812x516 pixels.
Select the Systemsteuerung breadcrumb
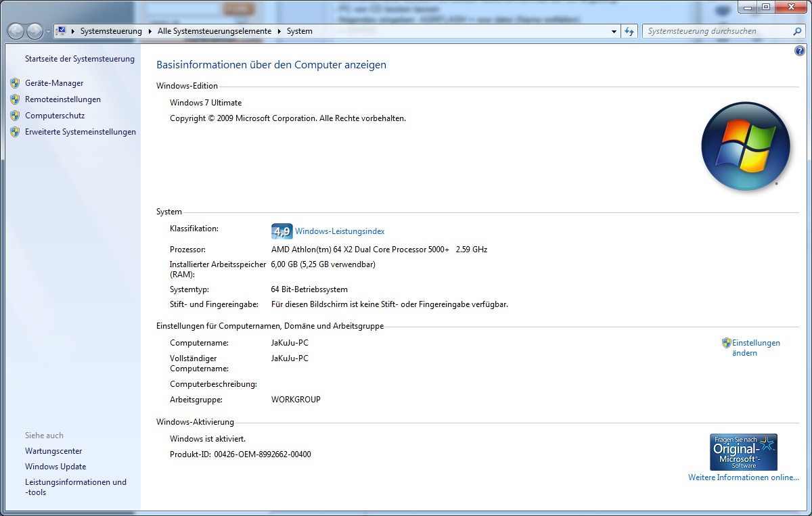click(x=111, y=31)
